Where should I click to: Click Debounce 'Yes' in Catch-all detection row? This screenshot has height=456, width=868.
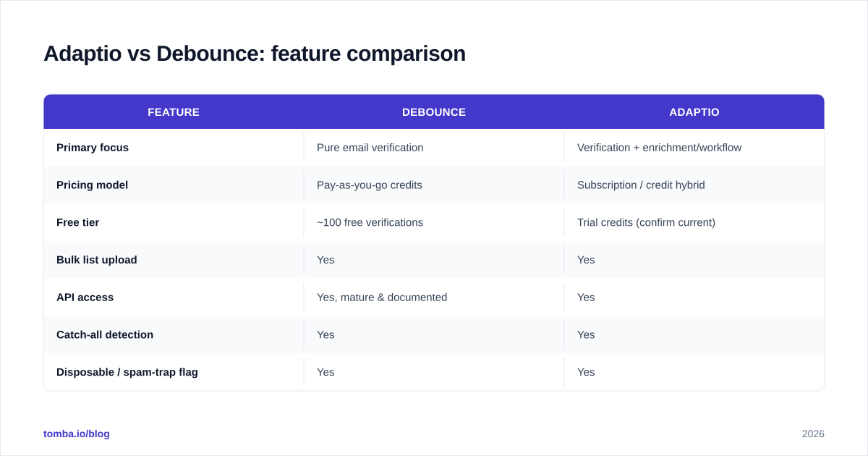tap(325, 334)
